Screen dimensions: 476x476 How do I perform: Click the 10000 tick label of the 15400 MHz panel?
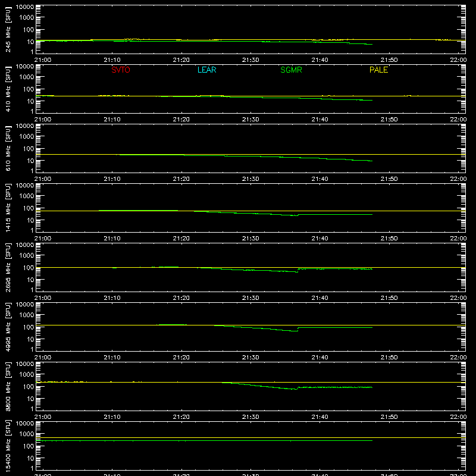25,423
